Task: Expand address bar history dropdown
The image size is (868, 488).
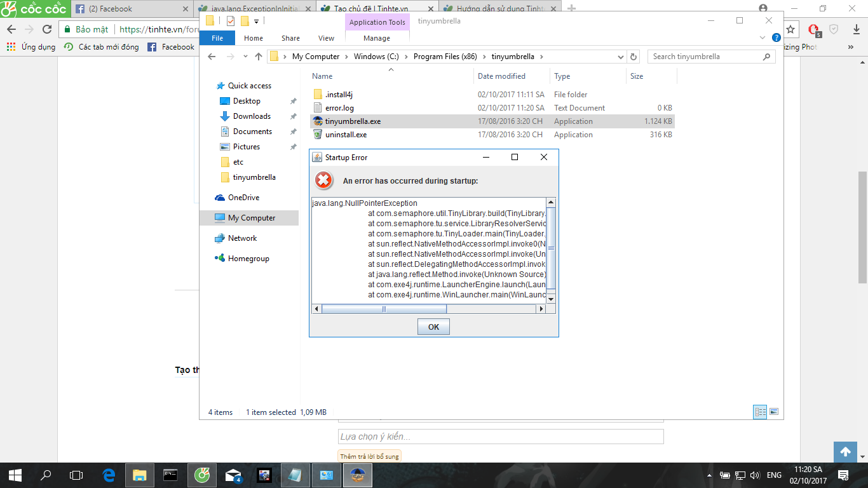Action: coord(621,57)
